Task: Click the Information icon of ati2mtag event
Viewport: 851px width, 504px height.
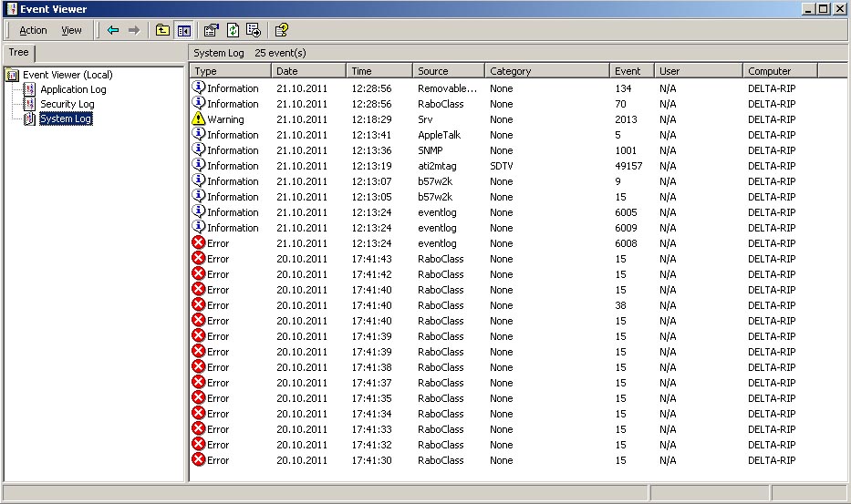Action: (x=199, y=165)
